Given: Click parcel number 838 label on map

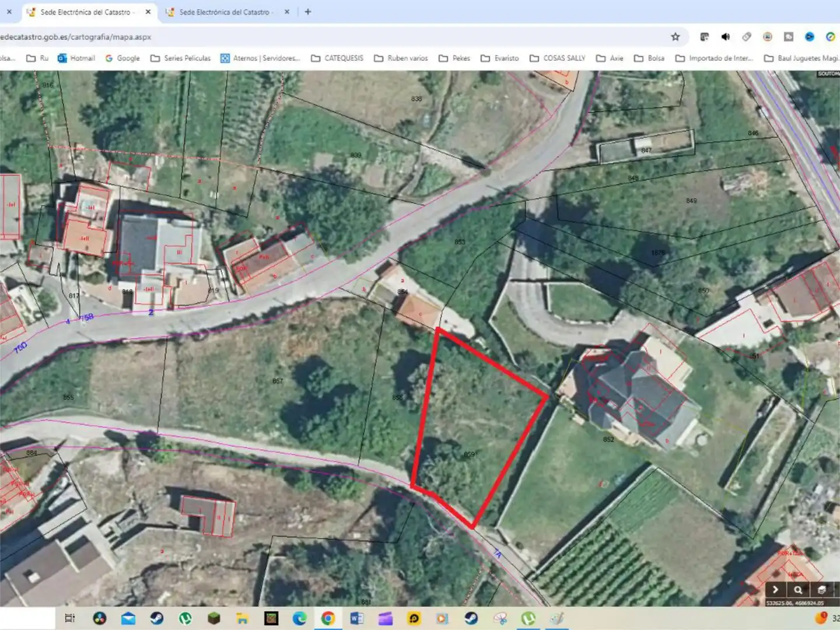Looking at the screenshot, I should pos(416,99).
